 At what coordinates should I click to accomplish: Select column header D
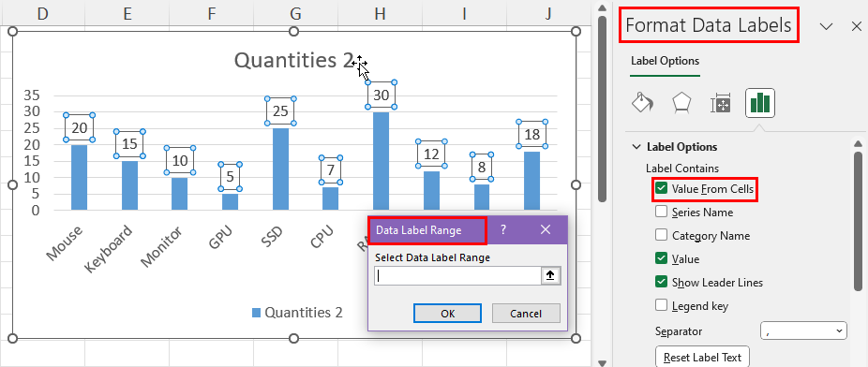pos(42,13)
